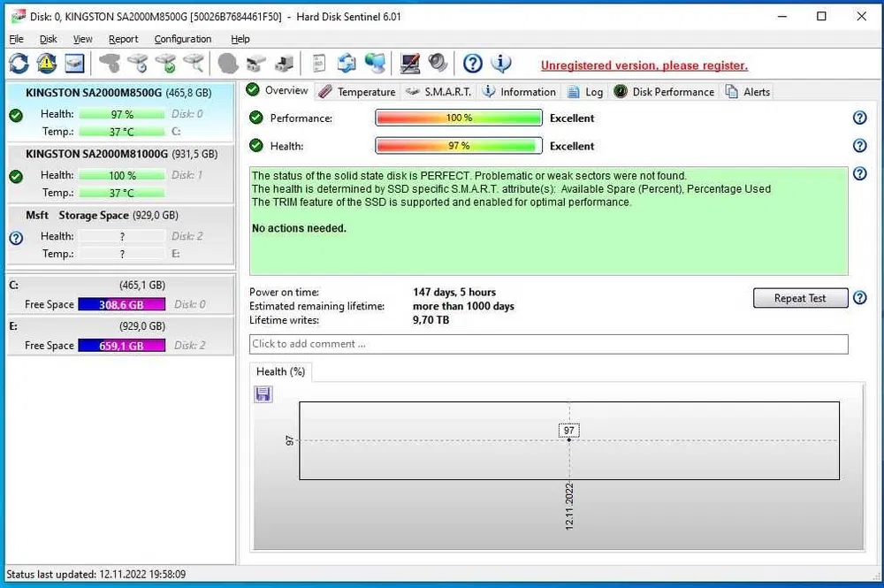Screen dimensions: 884x588
Task: Click the more than 1000 days value
Action: [463, 306]
